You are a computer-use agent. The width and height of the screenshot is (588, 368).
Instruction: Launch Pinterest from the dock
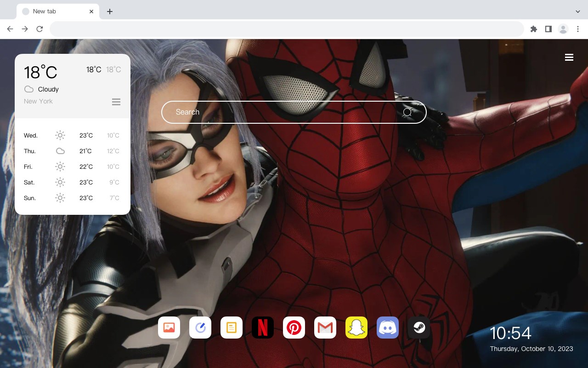click(x=294, y=328)
